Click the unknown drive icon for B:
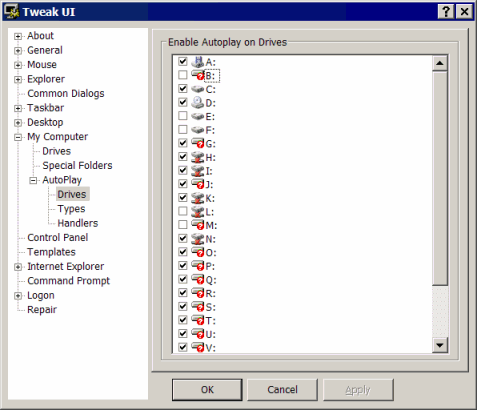Image resolution: width=477 pixels, height=410 pixels. [198, 75]
